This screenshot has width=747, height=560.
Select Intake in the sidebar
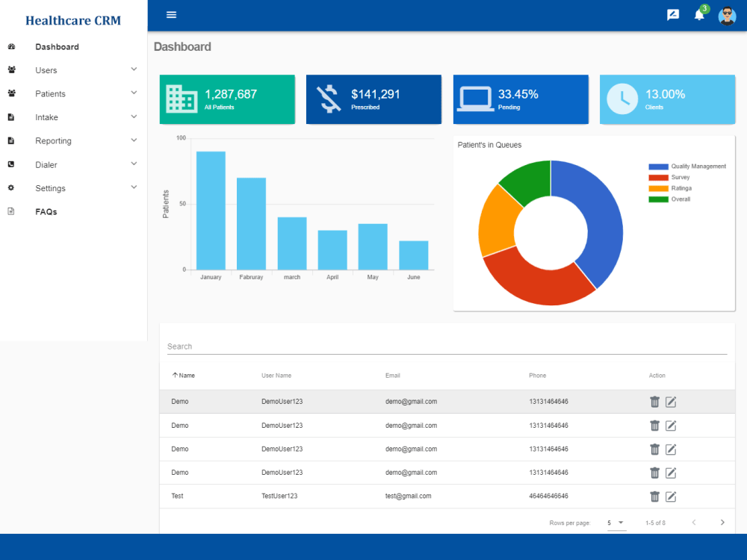[x=46, y=117]
